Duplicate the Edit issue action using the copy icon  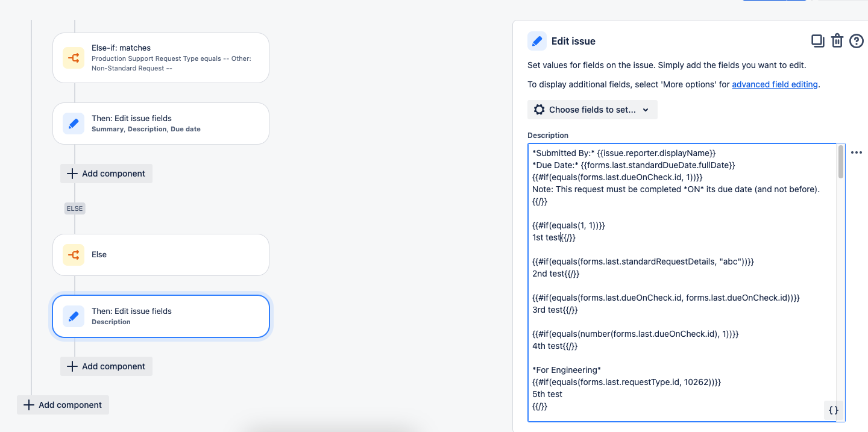[x=817, y=41]
